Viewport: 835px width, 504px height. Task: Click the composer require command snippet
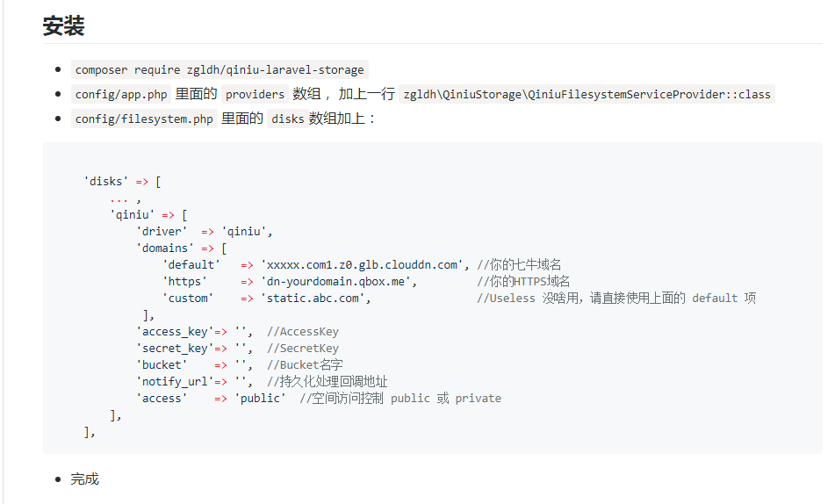[x=219, y=69]
